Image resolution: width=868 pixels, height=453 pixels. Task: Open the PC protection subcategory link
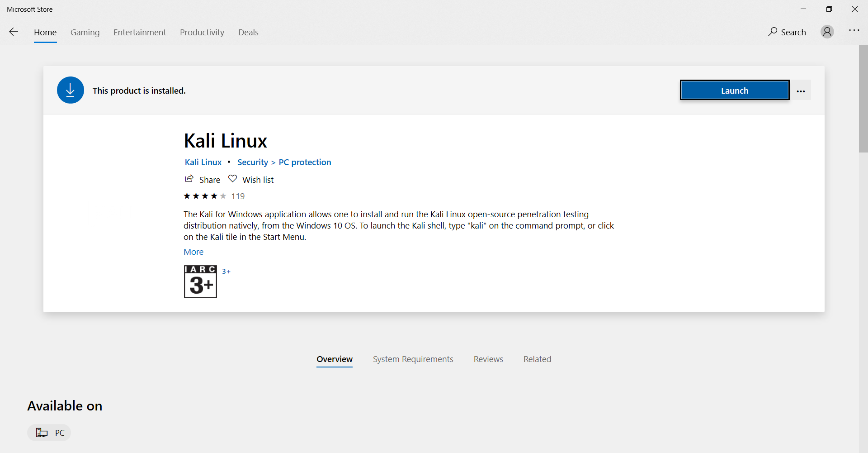[x=305, y=162]
